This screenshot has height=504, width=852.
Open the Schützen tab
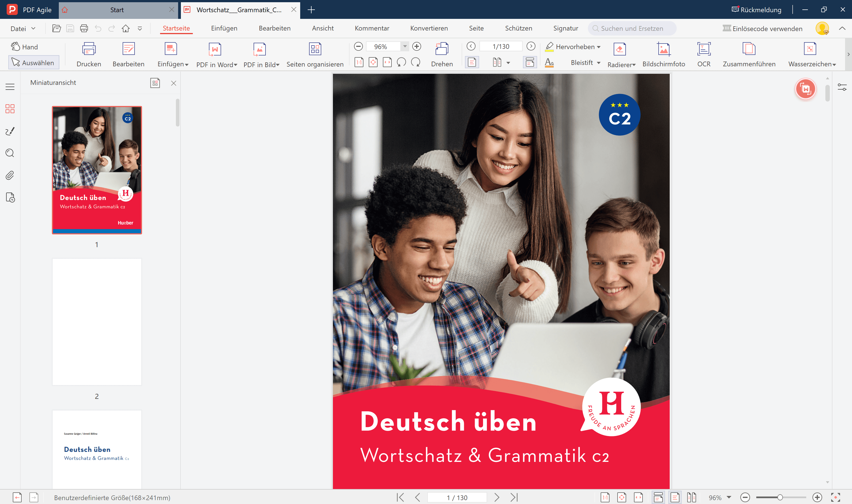pos(518,29)
